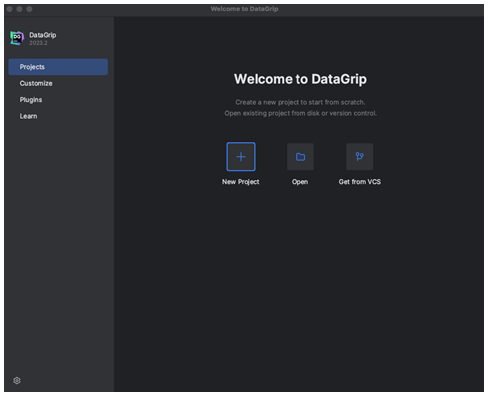Viewport: 488px width, 396px height.
Task: Minimize the welcome window
Action: pos(19,9)
